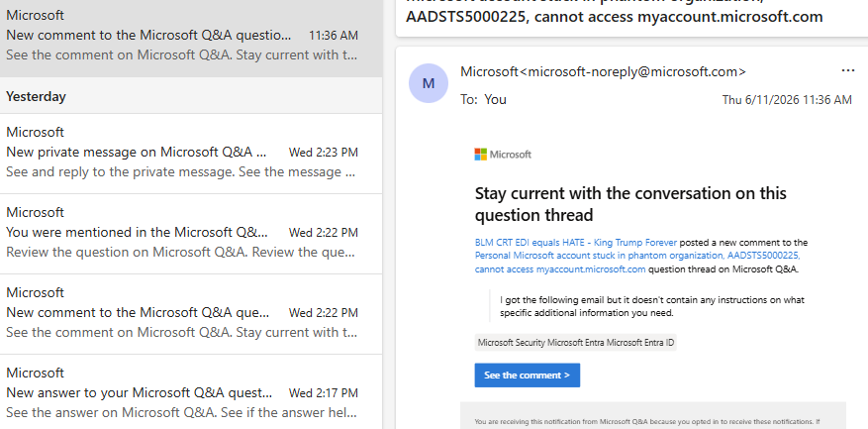The width and height of the screenshot is (868, 429).
Task: Open the 'Personal Microsoft account stuck' thread link
Action: pyautogui.click(x=637, y=263)
